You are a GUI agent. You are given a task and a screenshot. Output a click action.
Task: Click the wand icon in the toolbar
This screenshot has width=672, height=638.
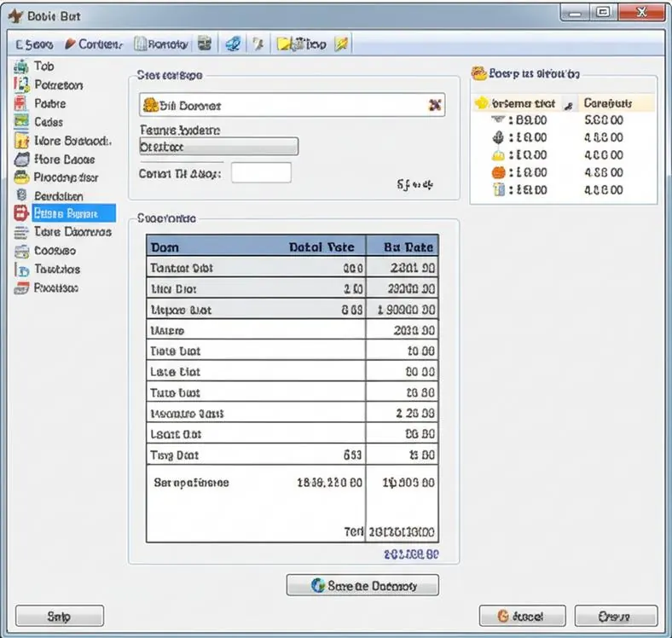pyautogui.click(x=258, y=43)
